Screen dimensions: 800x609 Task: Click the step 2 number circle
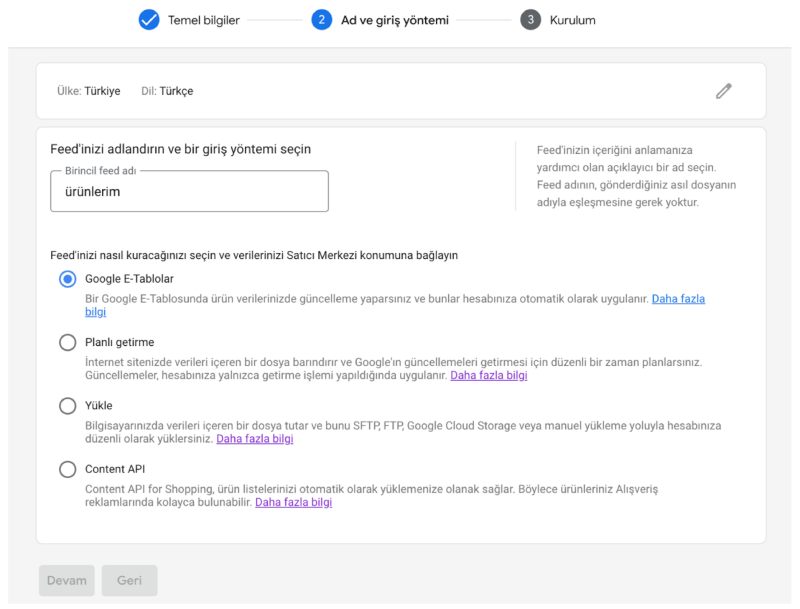point(321,20)
